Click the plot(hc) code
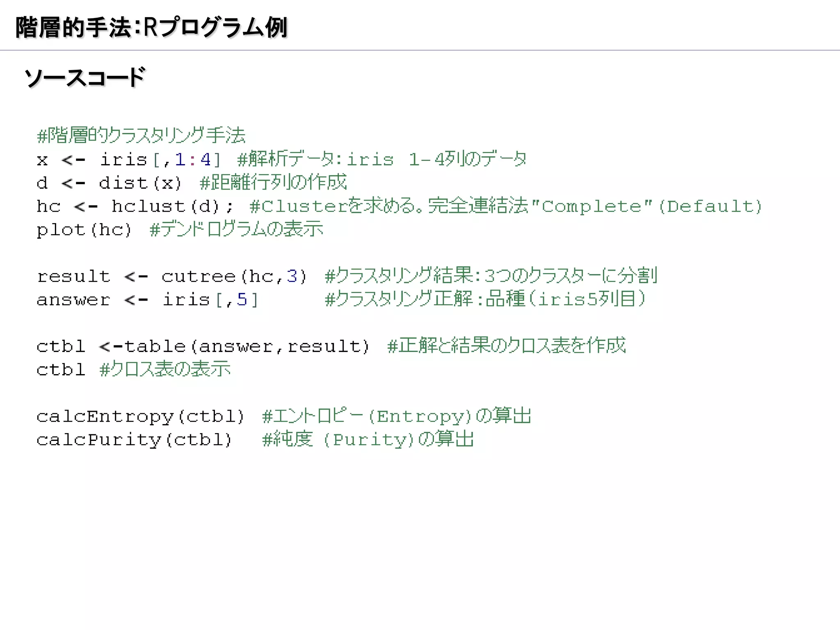 click(84, 230)
